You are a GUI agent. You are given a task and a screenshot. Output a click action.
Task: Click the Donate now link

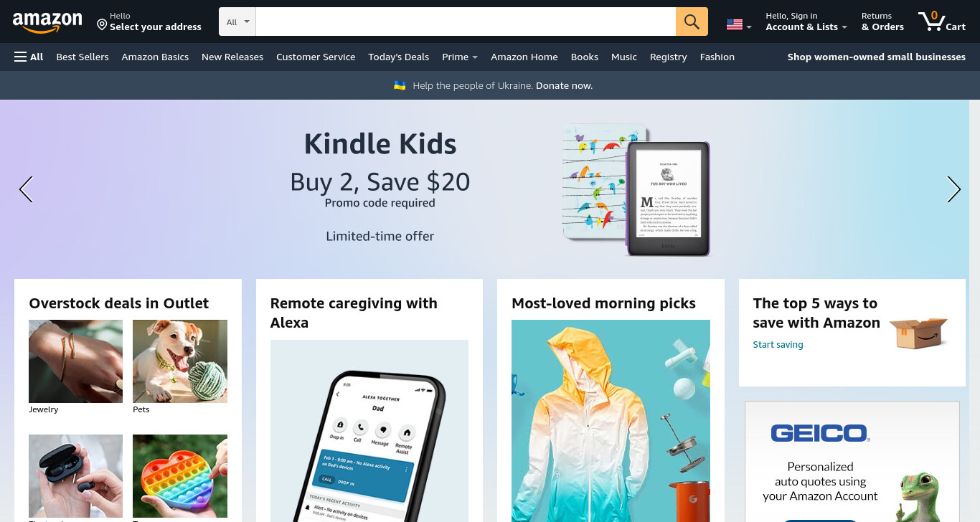[x=564, y=85]
